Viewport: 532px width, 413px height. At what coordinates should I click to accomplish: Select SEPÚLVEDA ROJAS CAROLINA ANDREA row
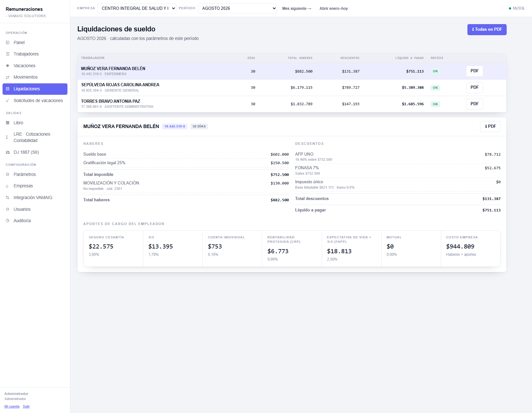click(x=292, y=87)
